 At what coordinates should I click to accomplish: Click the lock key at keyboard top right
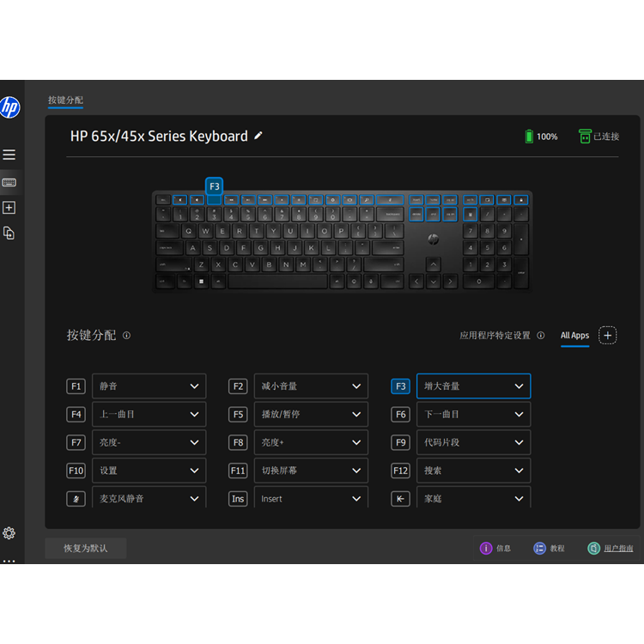[x=521, y=200]
